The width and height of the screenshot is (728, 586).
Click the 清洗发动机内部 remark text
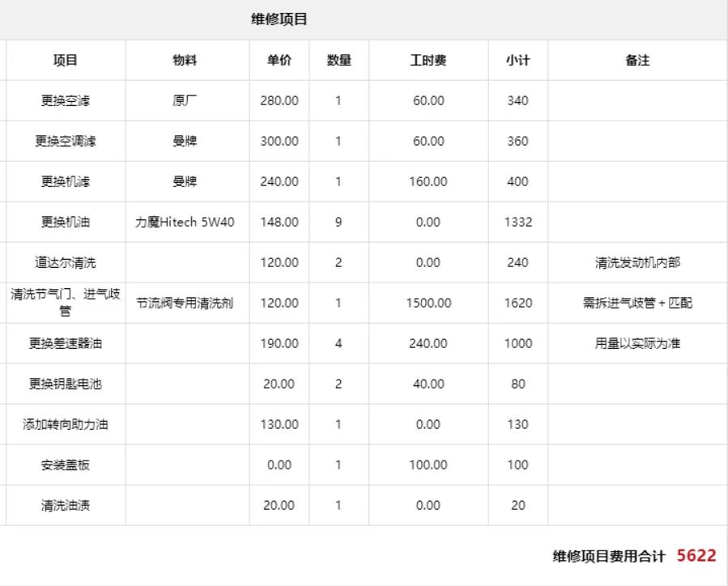pyautogui.click(x=637, y=261)
